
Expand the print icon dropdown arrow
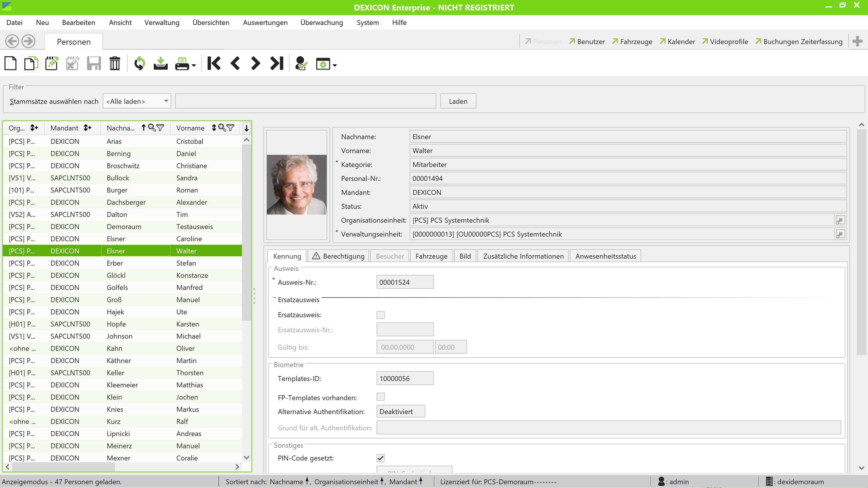click(x=194, y=66)
